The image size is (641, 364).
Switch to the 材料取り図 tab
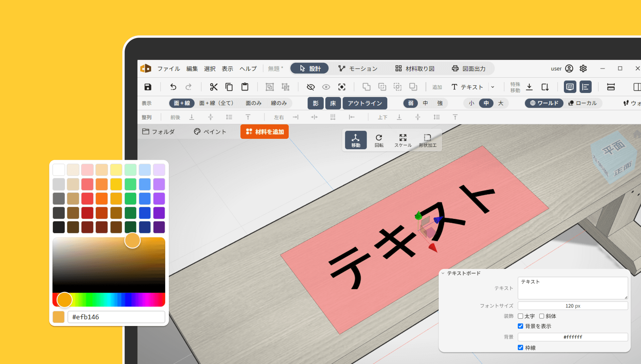click(415, 68)
